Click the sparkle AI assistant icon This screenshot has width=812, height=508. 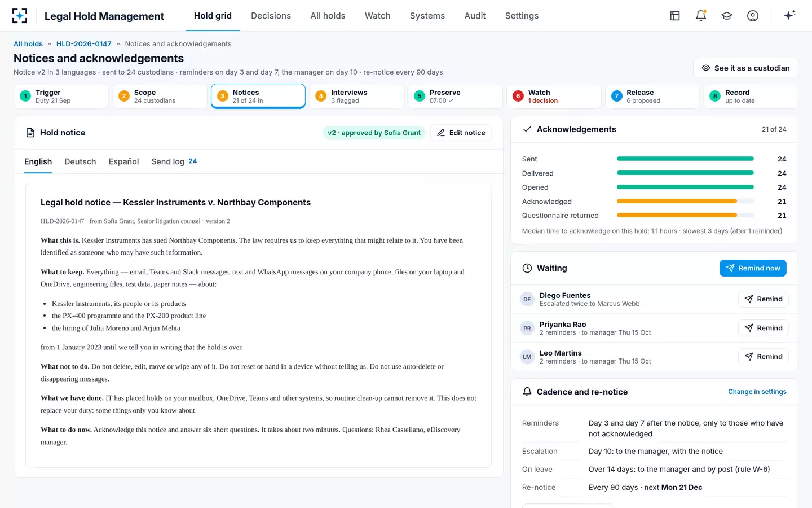[789, 15]
